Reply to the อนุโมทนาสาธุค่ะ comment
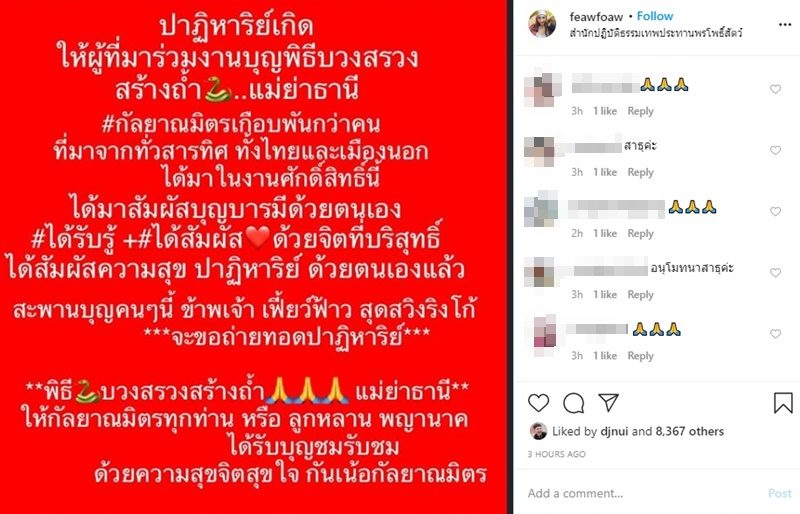The height and width of the screenshot is (514, 800). click(640, 295)
